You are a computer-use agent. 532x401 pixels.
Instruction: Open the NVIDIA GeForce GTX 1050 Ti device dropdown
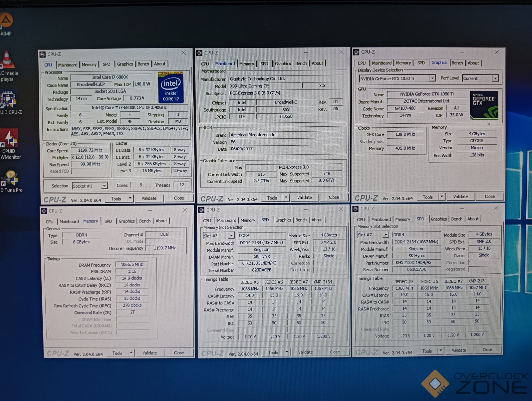coord(432,79)
